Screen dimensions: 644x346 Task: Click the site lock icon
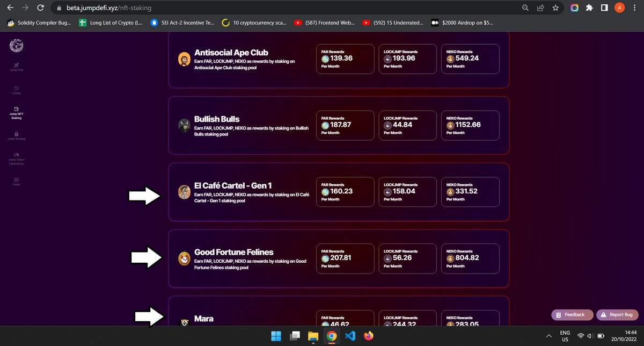tap(60, 9)
